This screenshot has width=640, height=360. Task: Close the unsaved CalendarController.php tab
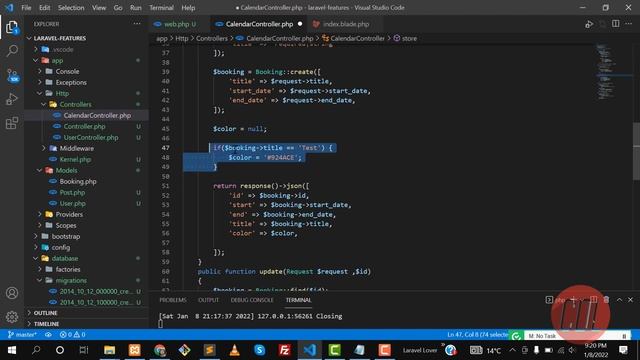pos(300,24)
